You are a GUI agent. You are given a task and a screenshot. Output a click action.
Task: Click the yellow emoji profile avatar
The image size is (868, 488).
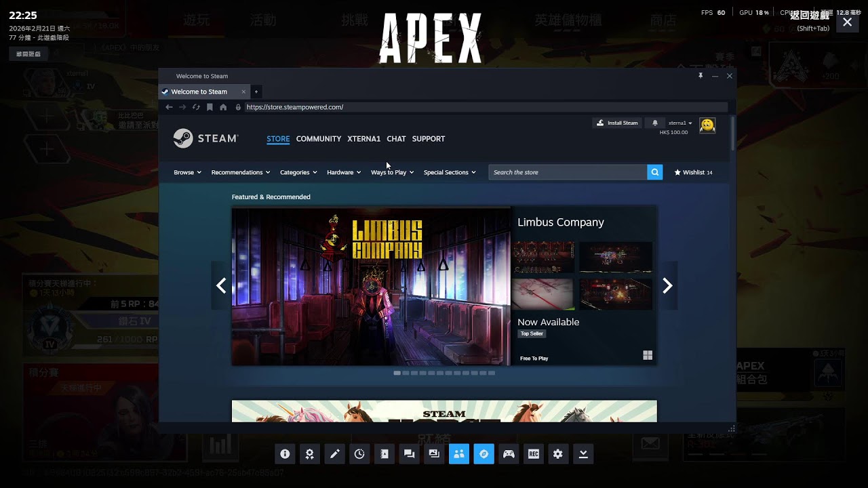click(x=707, y=125)
